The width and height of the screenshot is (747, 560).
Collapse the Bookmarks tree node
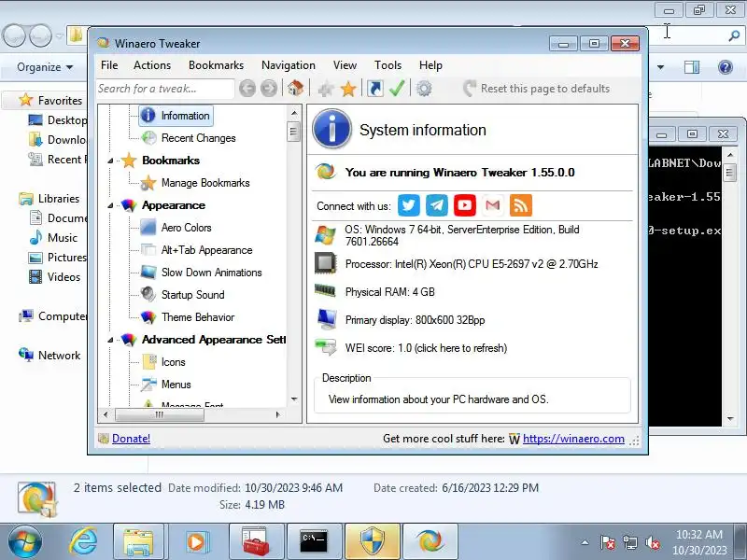click(110, 161)
